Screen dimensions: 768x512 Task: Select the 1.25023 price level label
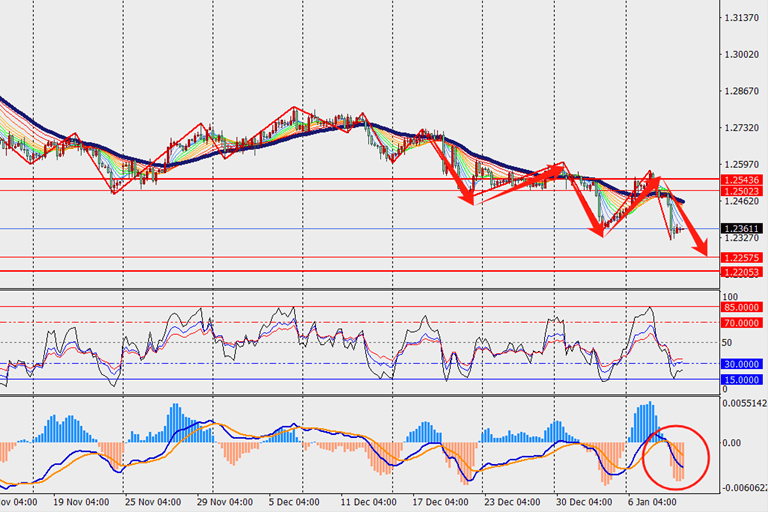pyautogui.click(x=742, y=191)
